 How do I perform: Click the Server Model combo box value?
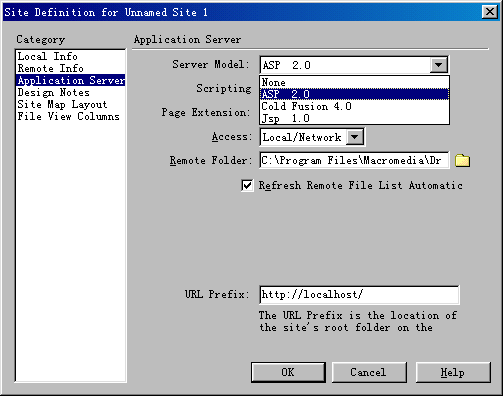tap(345, 65)
